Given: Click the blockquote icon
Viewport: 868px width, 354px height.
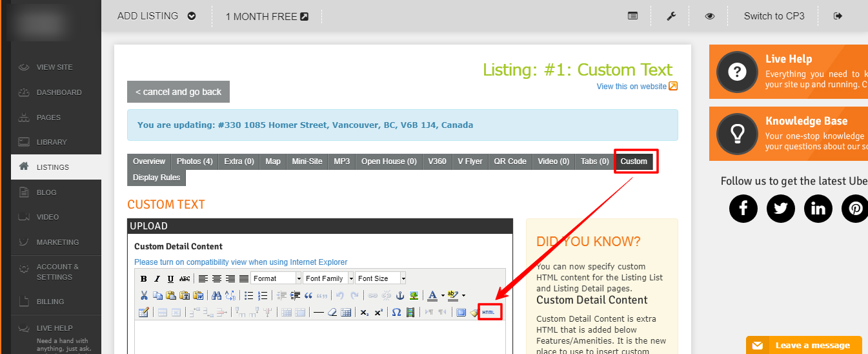Looking at the screenshot, I should point(308,296).
